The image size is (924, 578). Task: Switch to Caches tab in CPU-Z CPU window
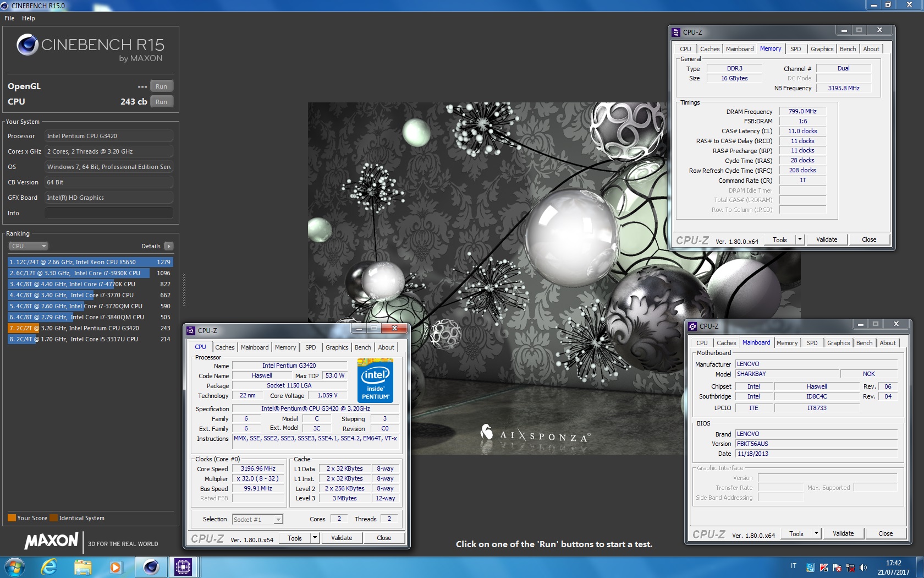point(225,347)
